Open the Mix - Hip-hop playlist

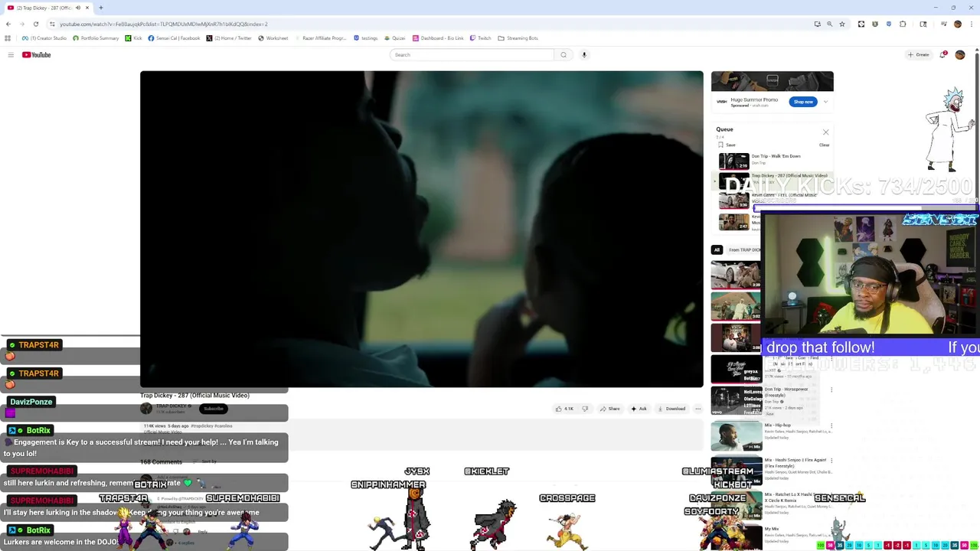coord(778,425)
